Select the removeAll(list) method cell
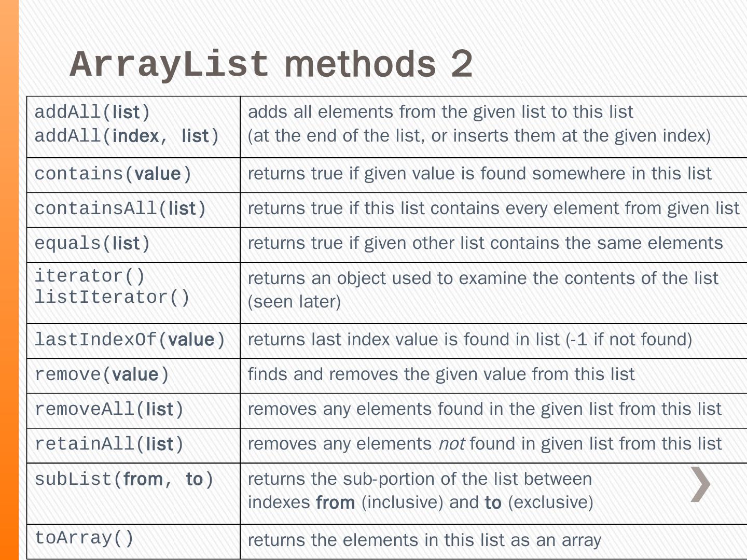Viewport: 747px width, 560px height. tap(109, 410)
